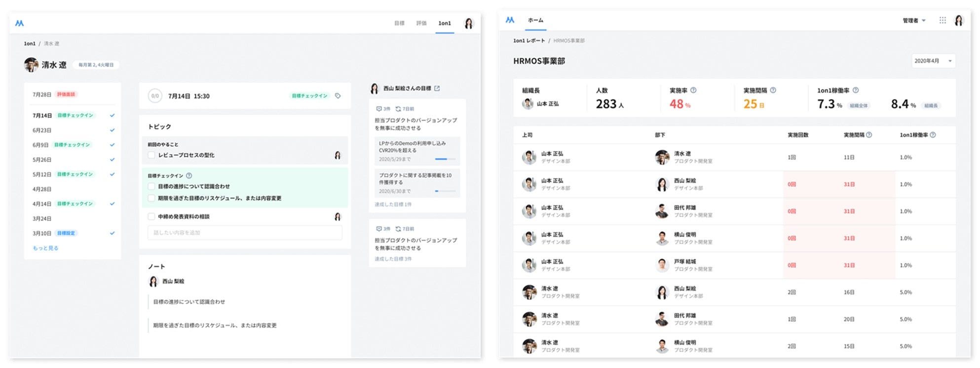Click the 話したい内容を追加 input field
Screen dimensions: 980x368
pos(244,233)
